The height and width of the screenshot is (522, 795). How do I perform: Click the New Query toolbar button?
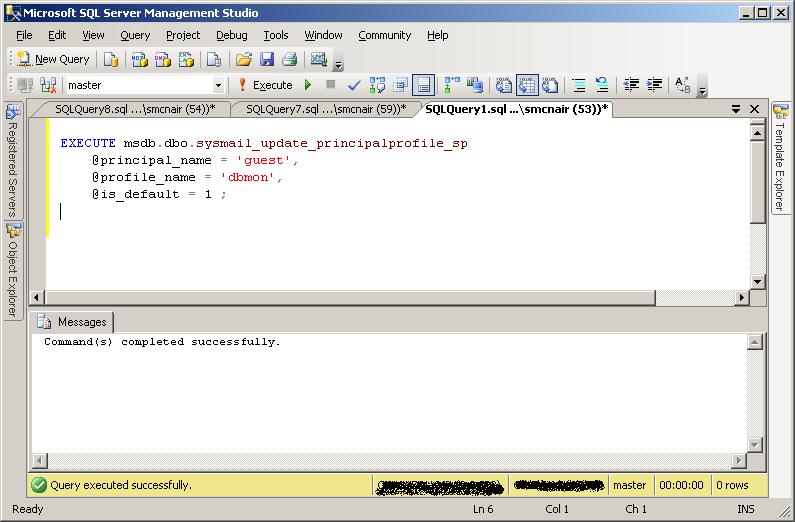tap(53, 59)
